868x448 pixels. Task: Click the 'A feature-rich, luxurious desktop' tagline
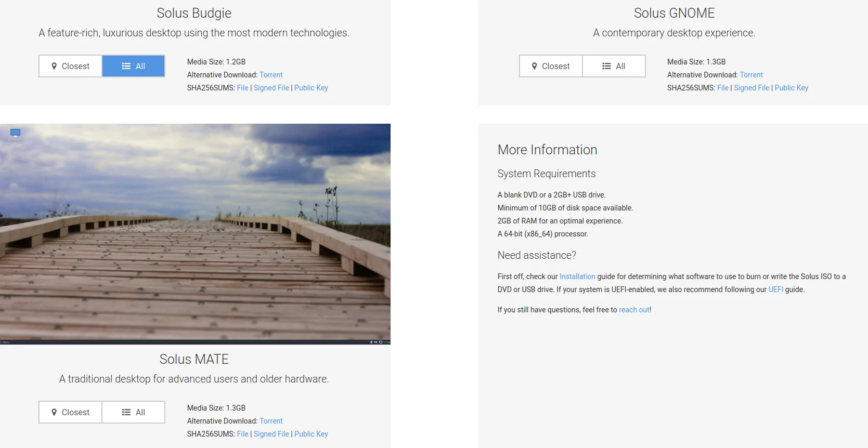pos(194,33)
